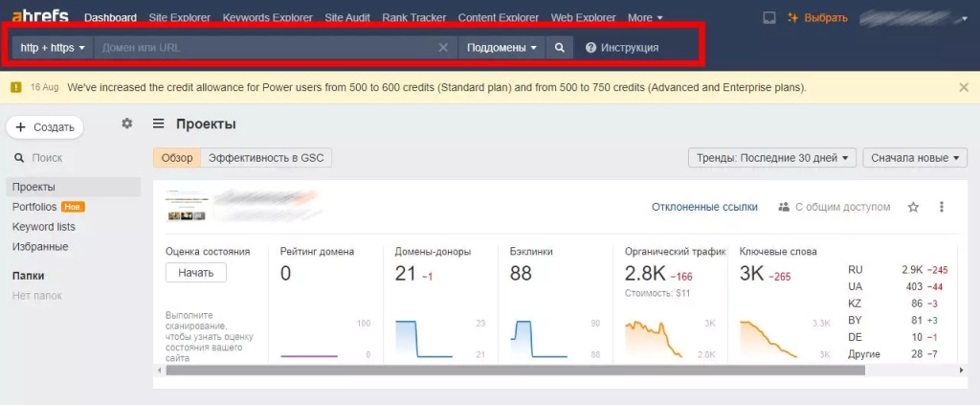Click the KZ country row
The image size is (980, 405).
[x=898, y=304]
